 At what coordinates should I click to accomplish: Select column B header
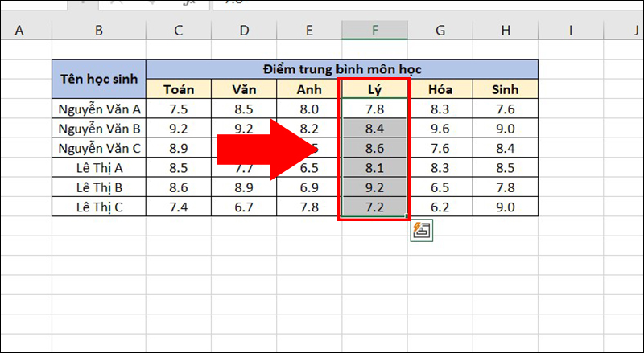pos(99,31)
